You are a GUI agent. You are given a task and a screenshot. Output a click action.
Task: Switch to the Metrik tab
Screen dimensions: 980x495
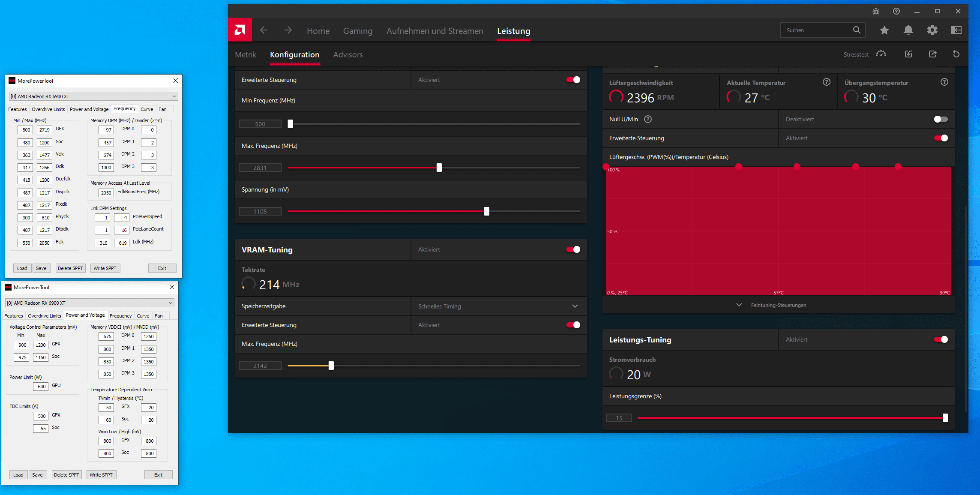[246, 54]
